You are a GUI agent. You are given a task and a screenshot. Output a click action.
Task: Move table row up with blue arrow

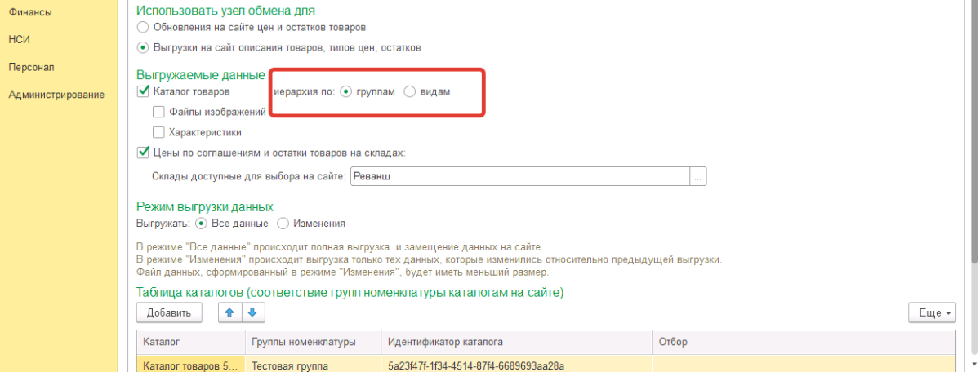[x=231, y=312]
